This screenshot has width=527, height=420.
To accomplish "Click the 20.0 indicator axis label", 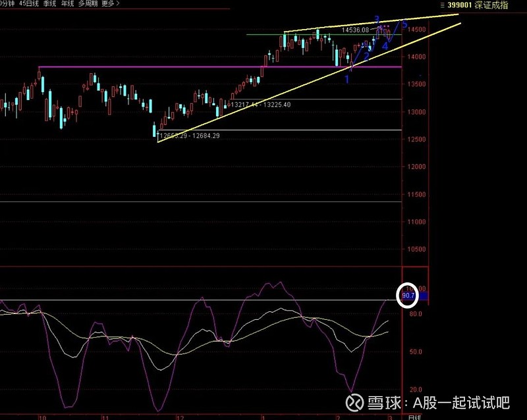I will (416, 390).
